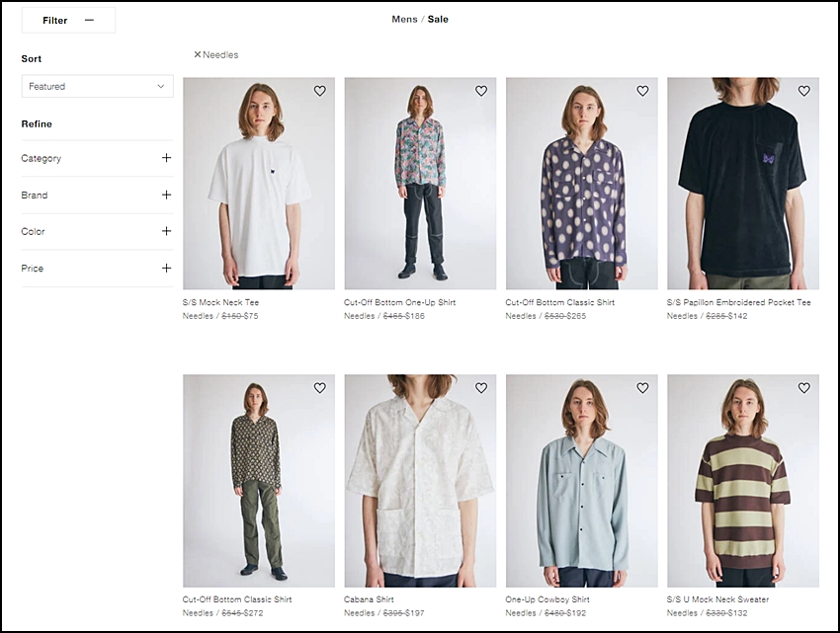Save the $272 Cut-Off Bottom Classic Shirt via heart

click(320, 388)
